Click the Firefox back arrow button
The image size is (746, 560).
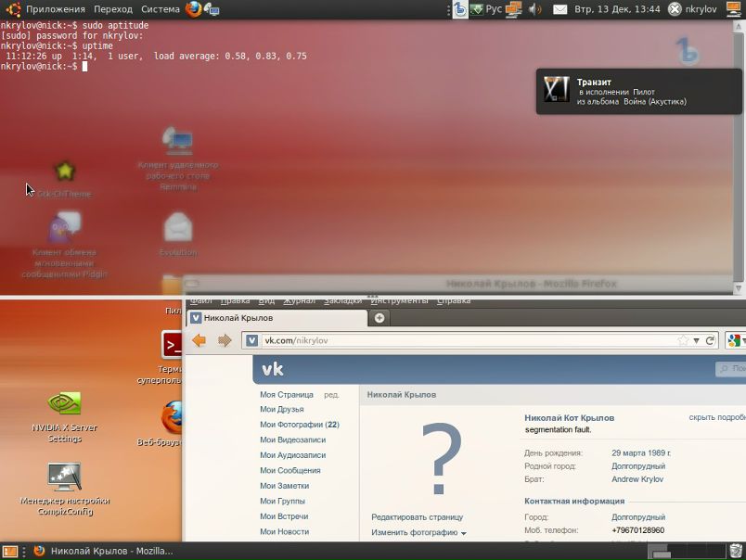point(199,340)
